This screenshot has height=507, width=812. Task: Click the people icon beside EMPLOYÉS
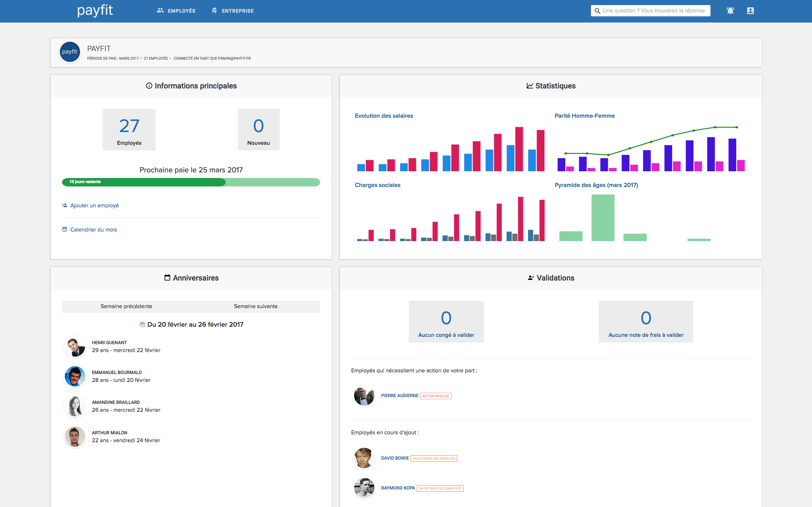[160, 10]
